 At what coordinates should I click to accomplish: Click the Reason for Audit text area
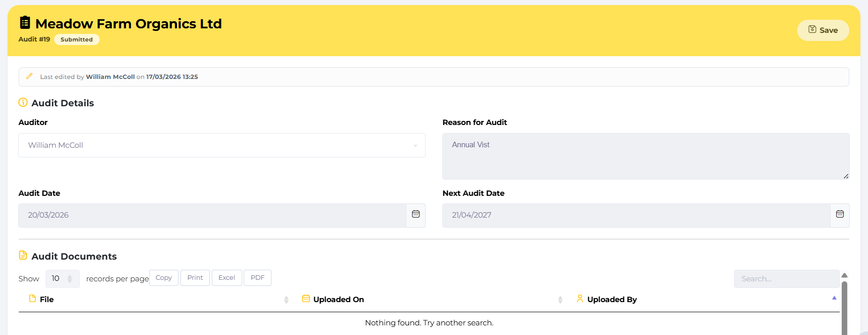click(646, 156)
